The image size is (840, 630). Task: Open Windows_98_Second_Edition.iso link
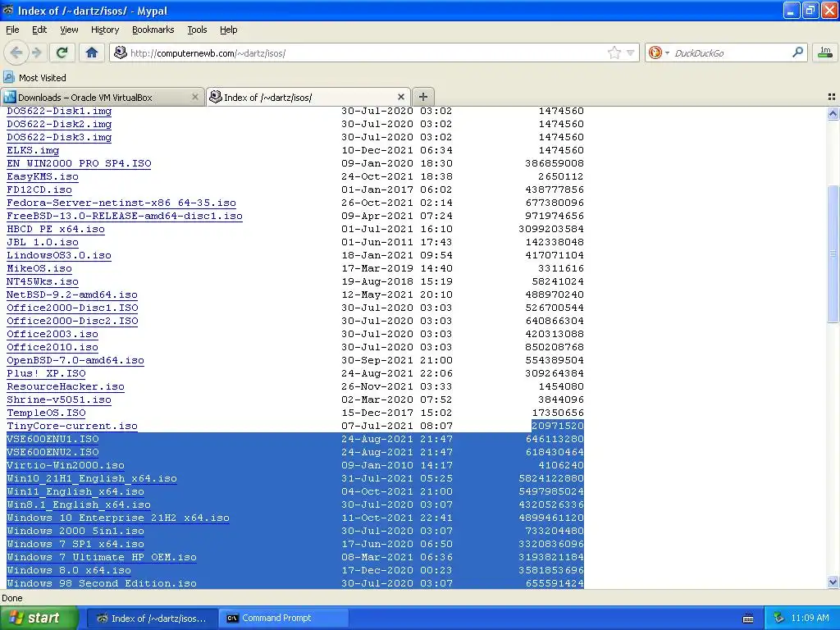point(101,583)
